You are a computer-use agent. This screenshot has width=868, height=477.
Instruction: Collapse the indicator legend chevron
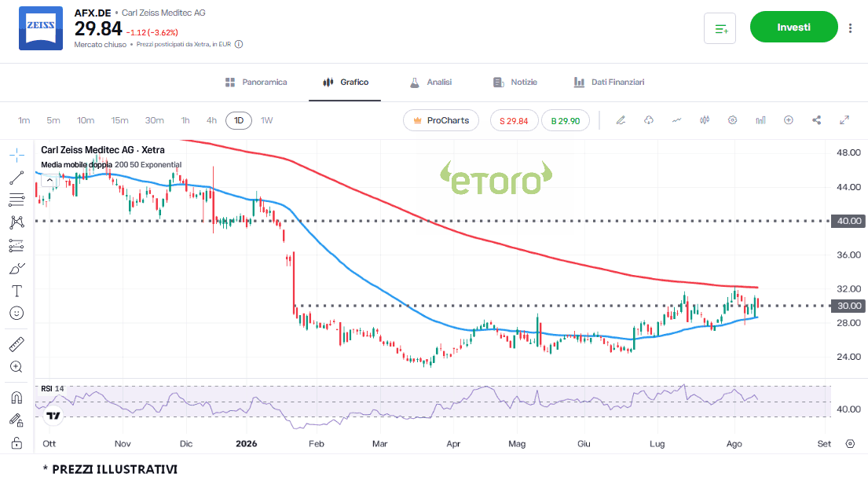click(49, 180)
